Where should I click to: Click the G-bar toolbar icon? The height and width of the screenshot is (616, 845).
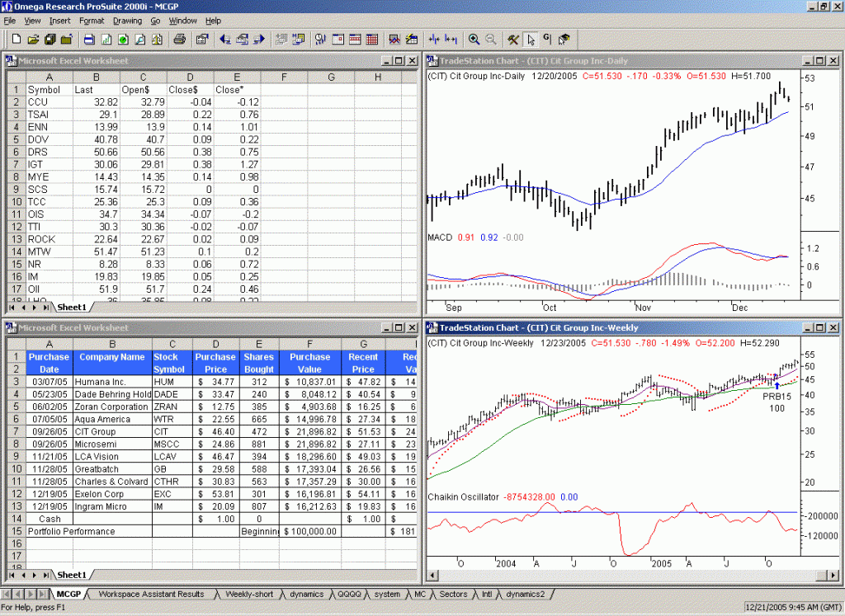point(547,40)
